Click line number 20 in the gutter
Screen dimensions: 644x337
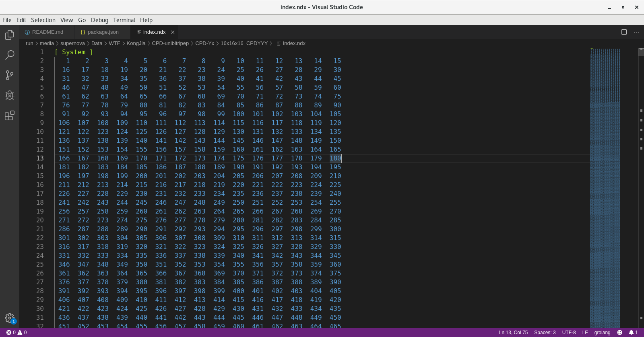click(x=40, y=220)
